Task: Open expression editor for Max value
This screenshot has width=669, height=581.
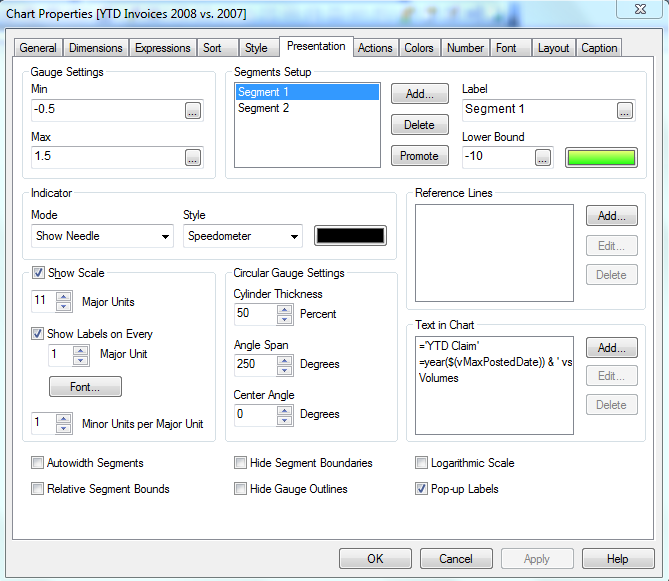Action: 193,157
